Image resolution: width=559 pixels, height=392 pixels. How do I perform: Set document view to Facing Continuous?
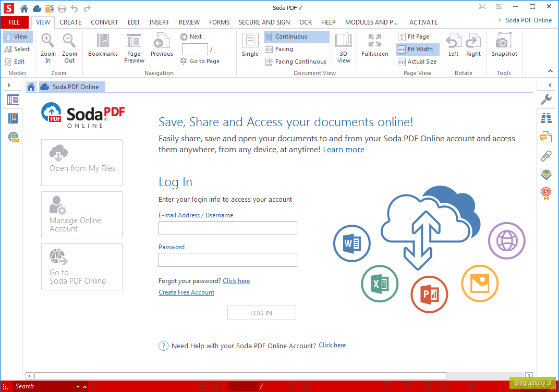tap(296, 62)
